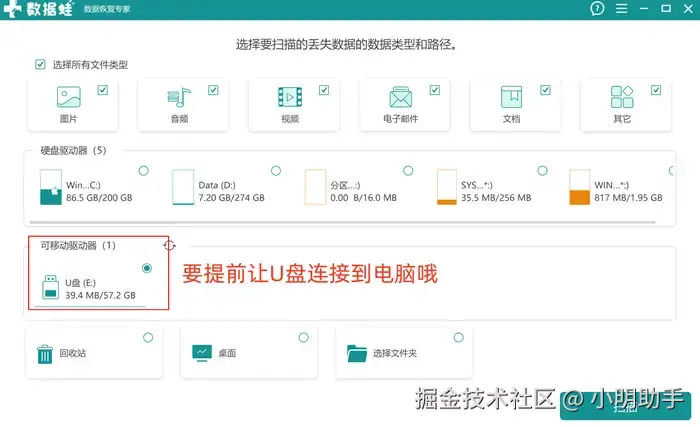
Task: Click the U盘 (E:) USB drive icon
Action: [50, 287]
